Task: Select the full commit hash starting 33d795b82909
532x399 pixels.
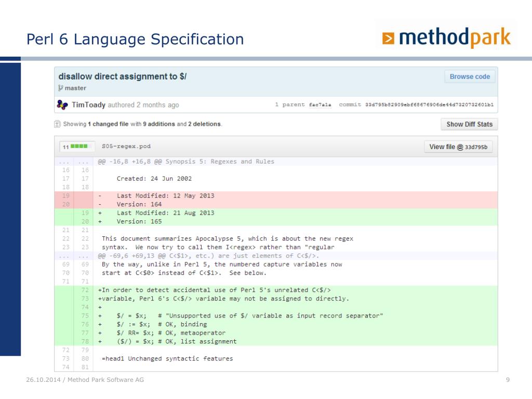Action: (429, 105)
